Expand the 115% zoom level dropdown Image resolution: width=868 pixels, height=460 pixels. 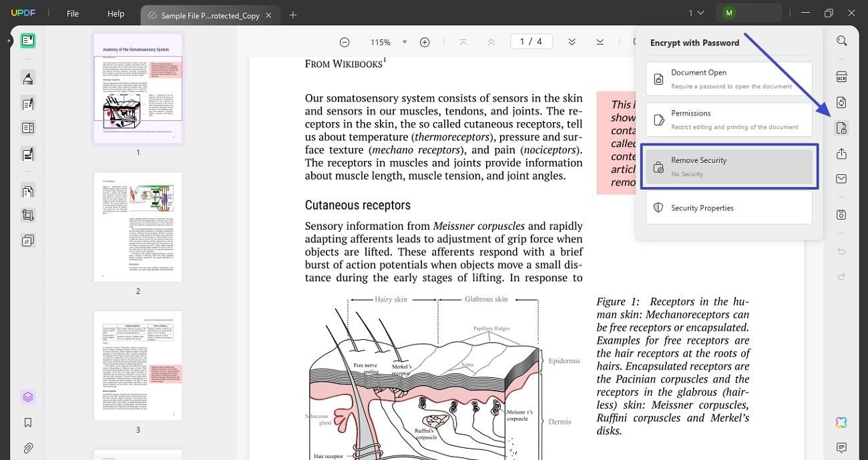pos(405,42)
